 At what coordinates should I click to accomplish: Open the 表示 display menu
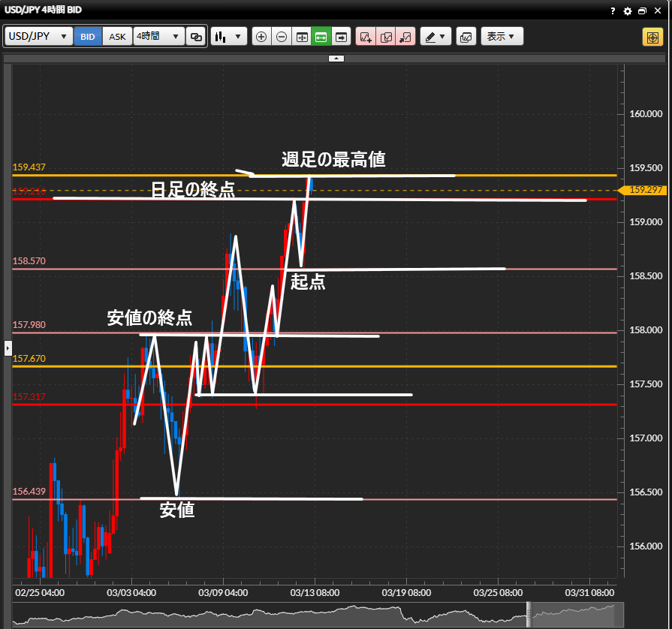pyautogui.click(x=501, y=36)
